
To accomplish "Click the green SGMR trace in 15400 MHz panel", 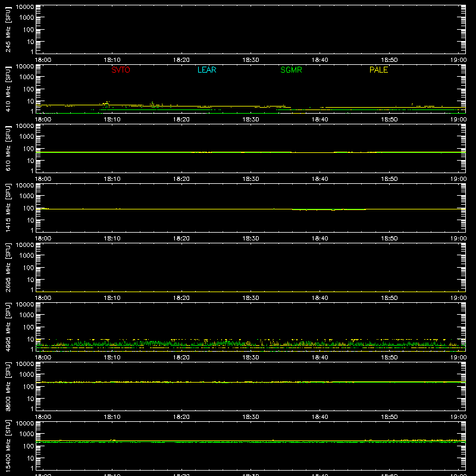I will coord(250,442).
